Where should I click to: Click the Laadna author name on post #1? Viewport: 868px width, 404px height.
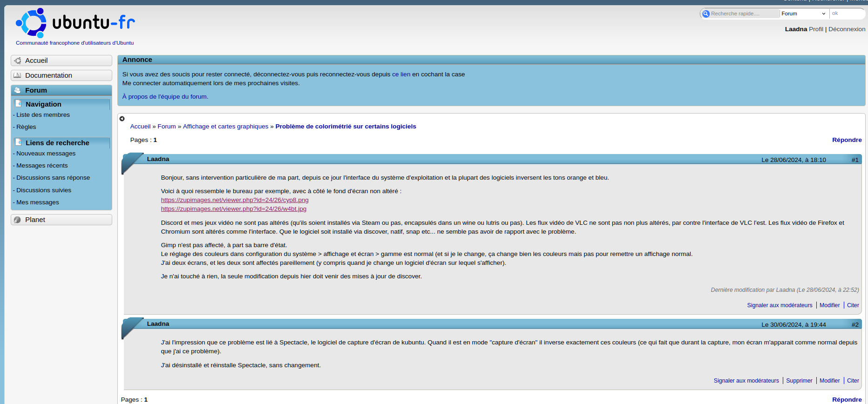pos(158,159)
